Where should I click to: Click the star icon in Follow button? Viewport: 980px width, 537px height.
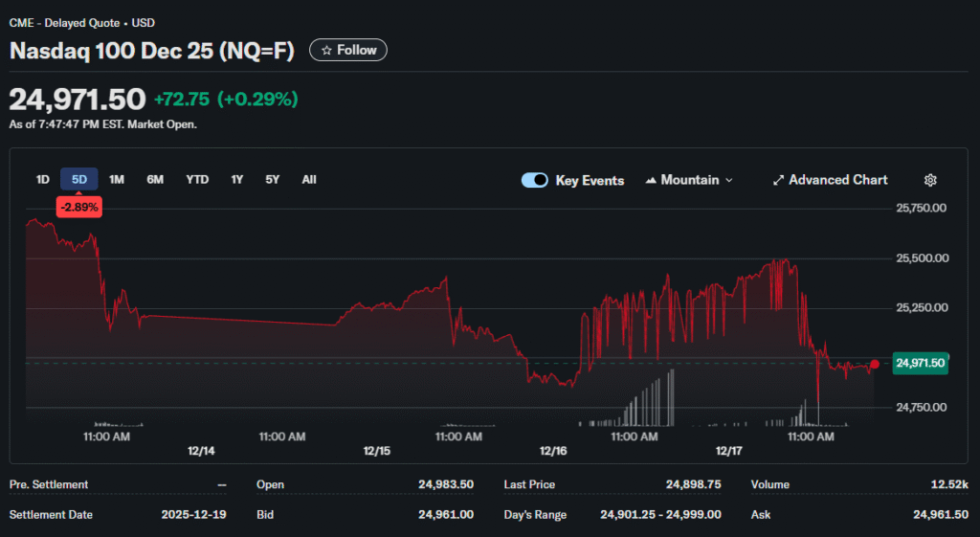coord(326,50)
